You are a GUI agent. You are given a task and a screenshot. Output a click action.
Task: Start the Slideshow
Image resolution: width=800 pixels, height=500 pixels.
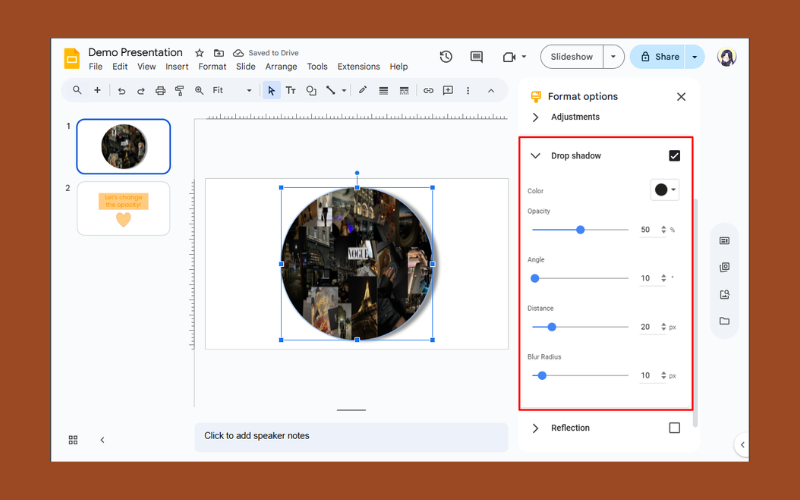click(x=572, y=57)
